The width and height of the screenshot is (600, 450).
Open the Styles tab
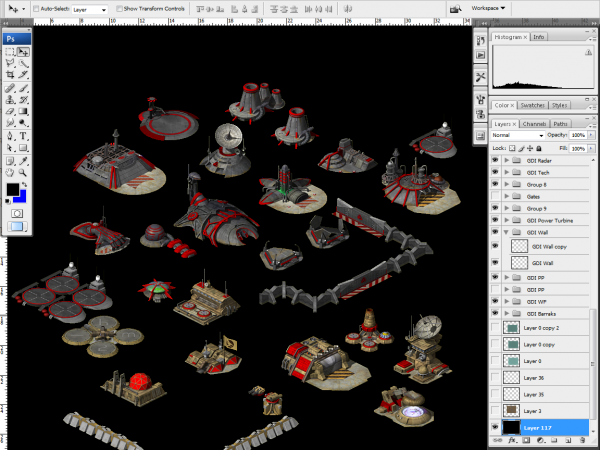tap(559, 105)
